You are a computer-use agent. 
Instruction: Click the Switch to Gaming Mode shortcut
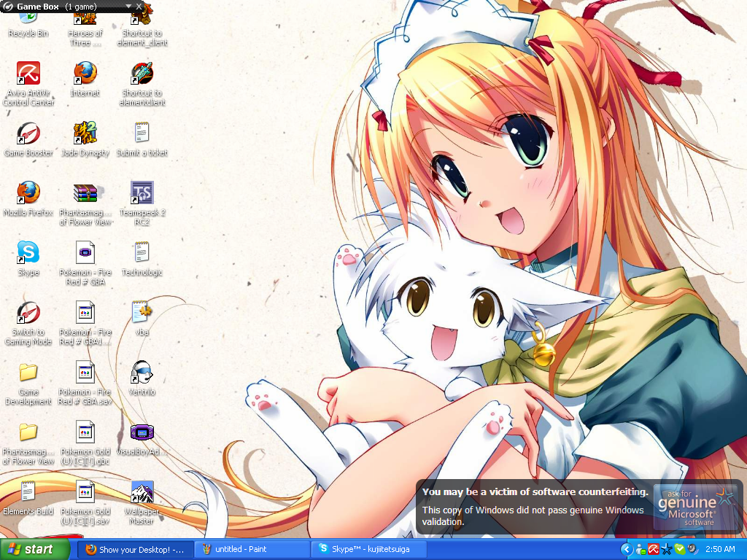[28, 324]
